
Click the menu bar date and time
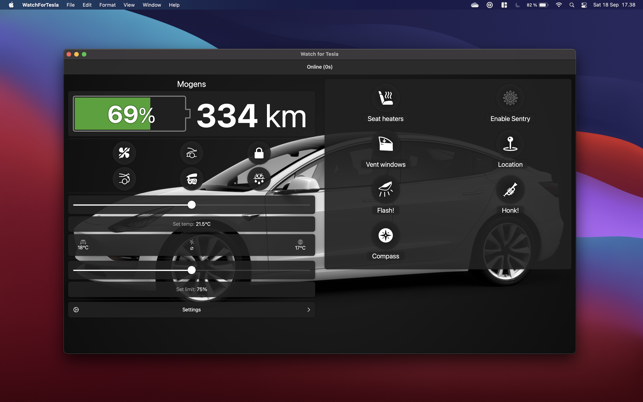(x=614, y=5)
